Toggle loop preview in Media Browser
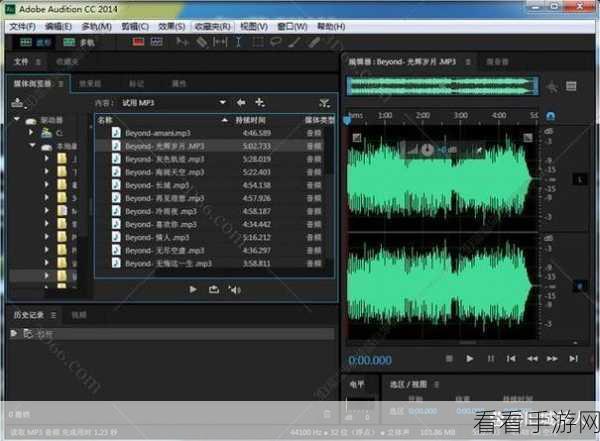The width and height of the screenshot is (600, 441). [214, 290]
